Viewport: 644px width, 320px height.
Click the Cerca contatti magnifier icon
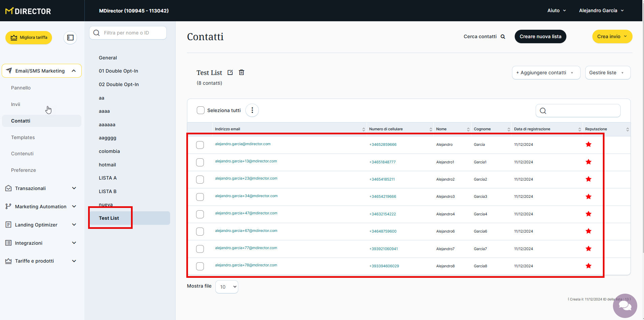tap(503, 37)
